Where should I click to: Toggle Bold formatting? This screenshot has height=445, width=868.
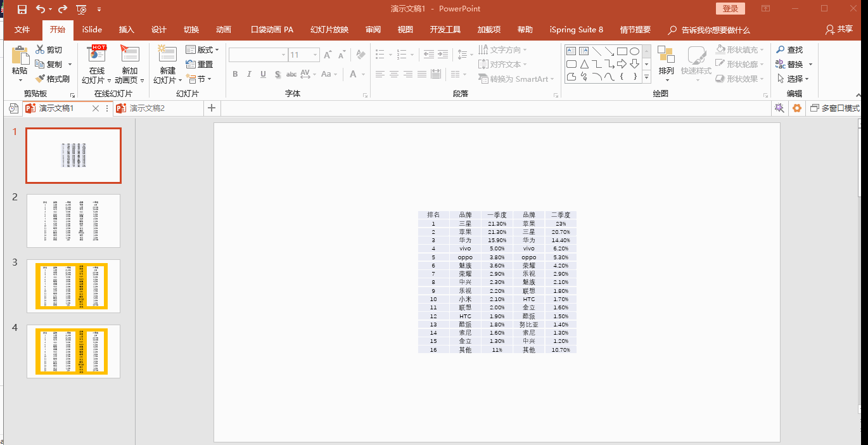235,74
